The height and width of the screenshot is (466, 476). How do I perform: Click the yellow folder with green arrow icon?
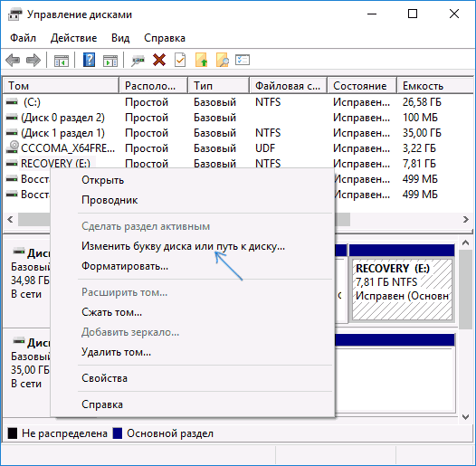point(201,60)
